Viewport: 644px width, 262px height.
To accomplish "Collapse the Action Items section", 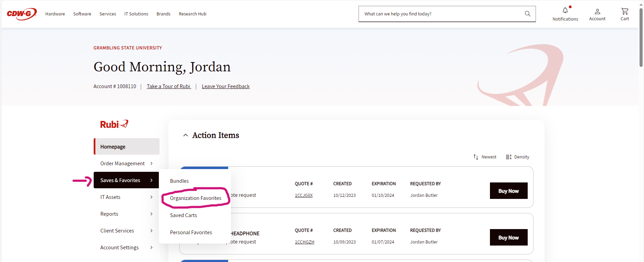I will pos(186,135).
